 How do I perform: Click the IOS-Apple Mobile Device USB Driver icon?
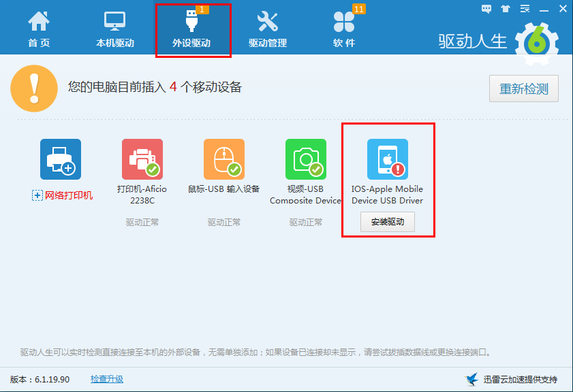[387, 159]
